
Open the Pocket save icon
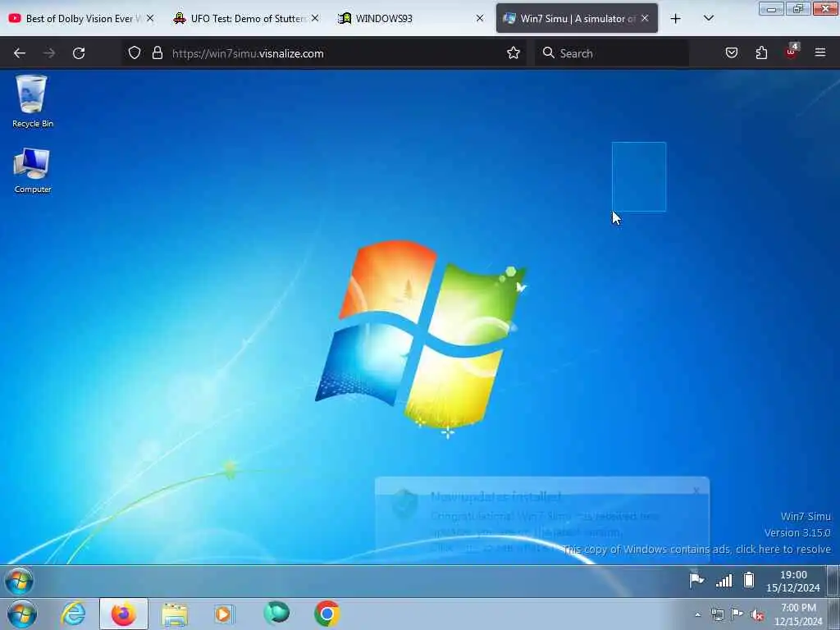(732, 53)
